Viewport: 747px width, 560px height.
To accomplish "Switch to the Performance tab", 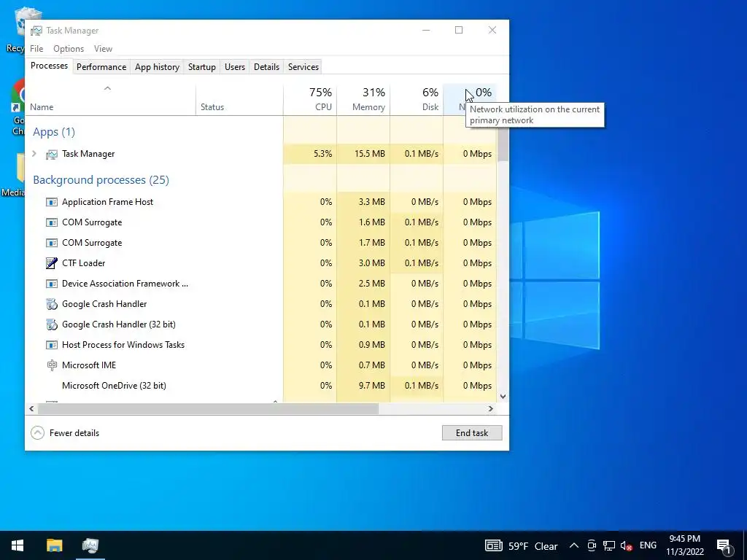I will [101, 67].
